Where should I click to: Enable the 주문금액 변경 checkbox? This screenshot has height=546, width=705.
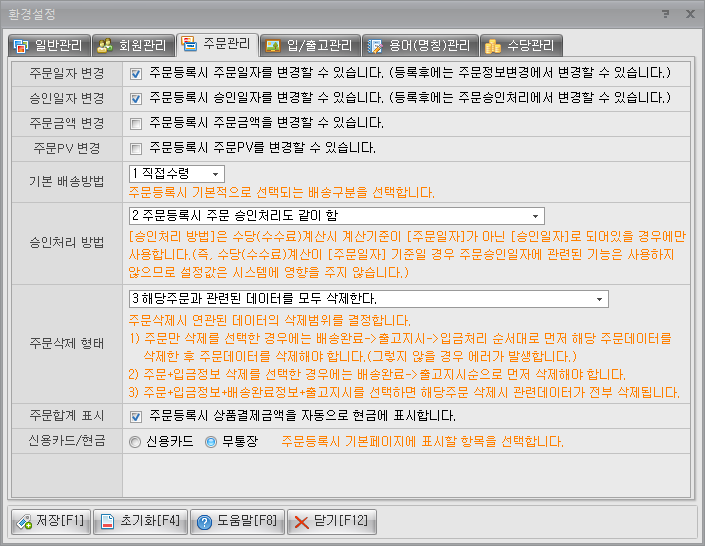click(135, 123)
